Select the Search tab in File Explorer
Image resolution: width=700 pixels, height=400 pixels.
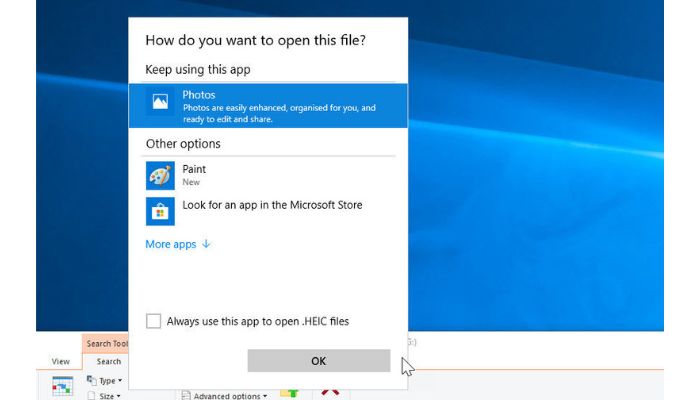[108, 362]
